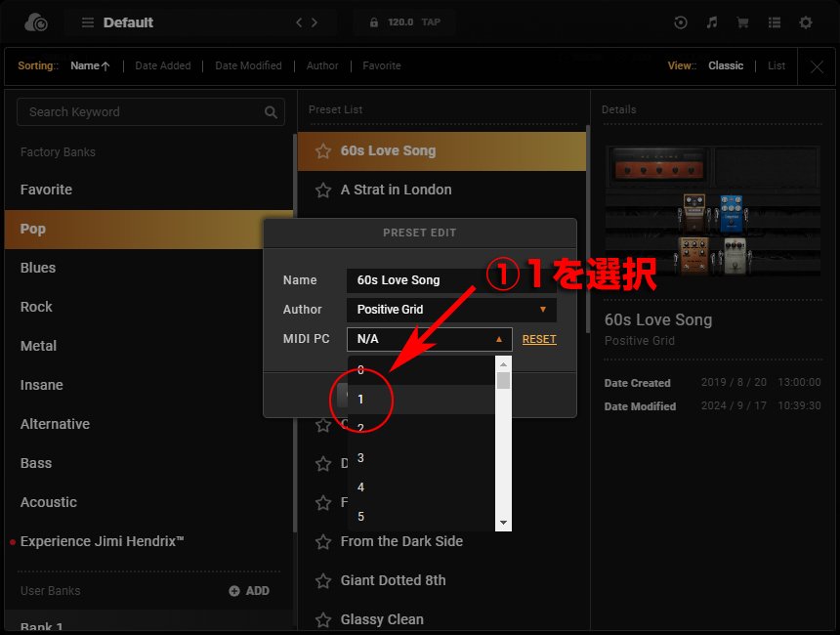840x635 pixels.
Task: Click the preset pedalboard thumbnail
Action: pyautogui.click(x=712, y=211)
